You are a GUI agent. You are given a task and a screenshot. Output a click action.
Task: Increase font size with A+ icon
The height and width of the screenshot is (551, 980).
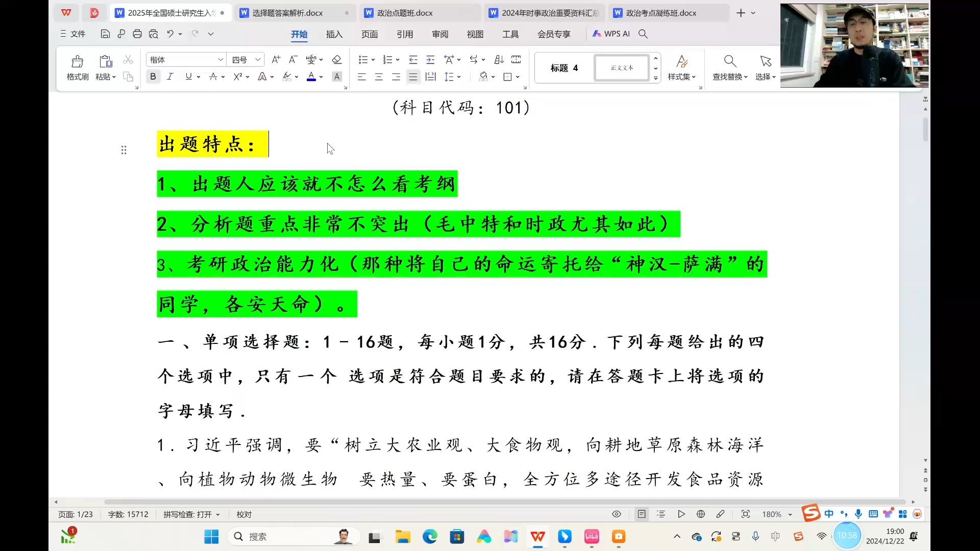click(x=276, y=60)
